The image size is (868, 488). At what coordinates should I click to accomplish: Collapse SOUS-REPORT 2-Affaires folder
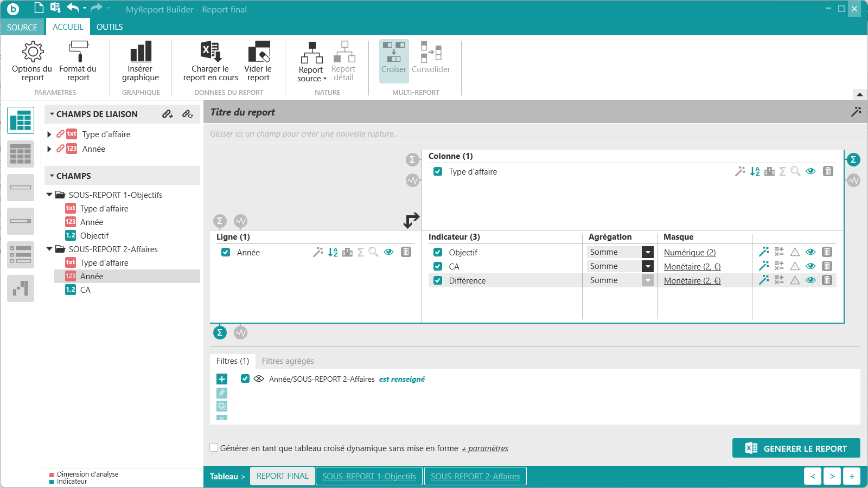coord(49,249)
